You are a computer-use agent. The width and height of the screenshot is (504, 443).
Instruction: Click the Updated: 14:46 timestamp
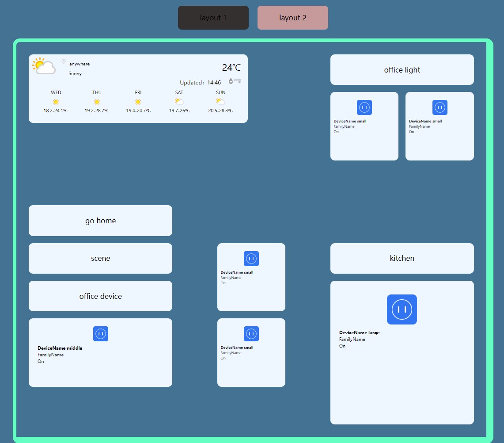tap(200, 83)
